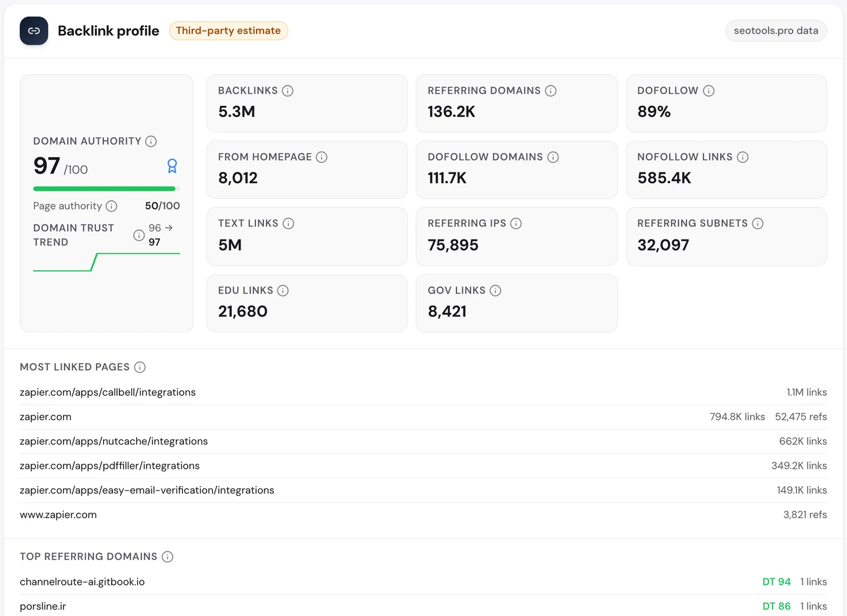
Task: Show info for Page authority
Action: click(111, 206)
